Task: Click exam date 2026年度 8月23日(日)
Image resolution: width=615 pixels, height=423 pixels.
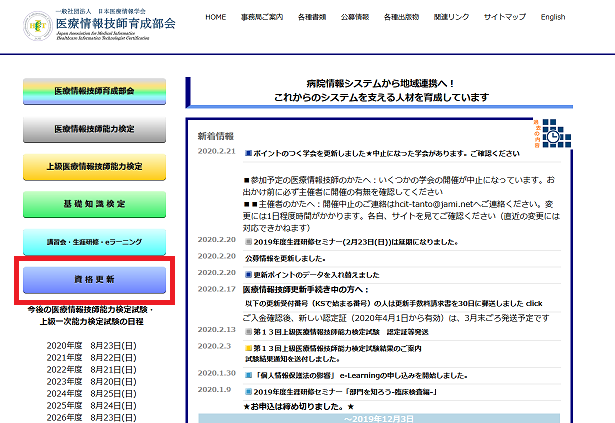Action: coord(91,418)
